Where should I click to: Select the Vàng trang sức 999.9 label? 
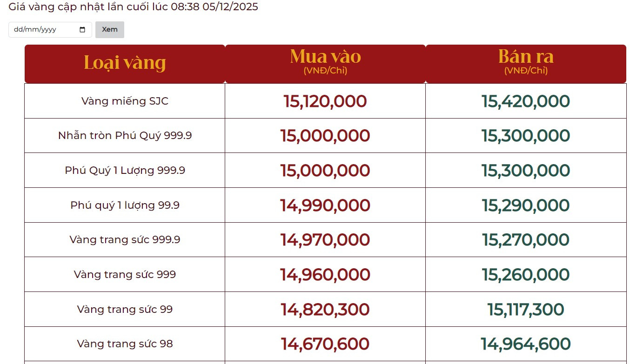coord(125,239)
